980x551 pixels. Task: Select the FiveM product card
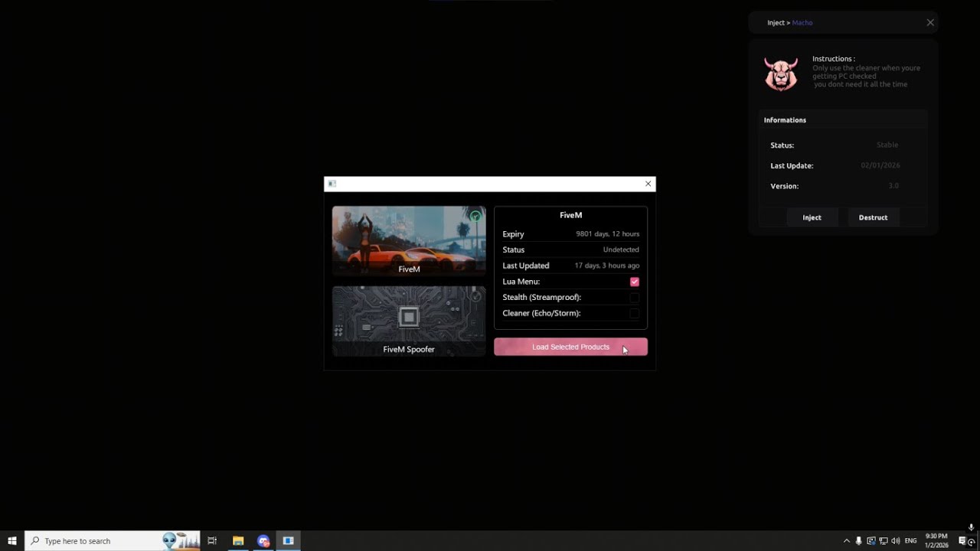click(x=409, y=240)
